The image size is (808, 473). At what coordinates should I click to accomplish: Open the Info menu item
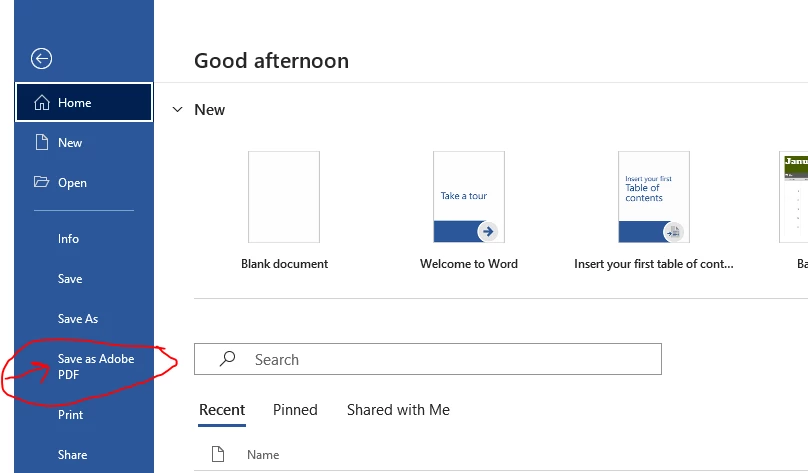[68, 239]
